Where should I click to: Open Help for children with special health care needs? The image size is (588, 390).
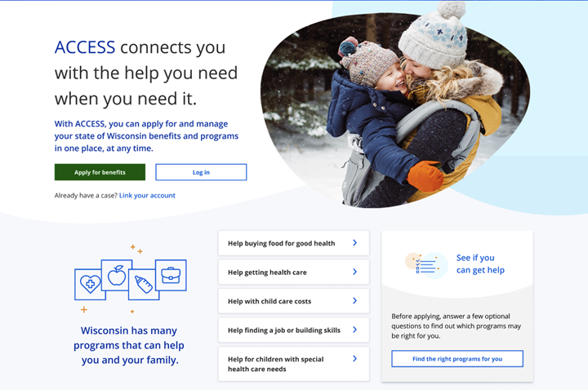tap(294, 364)
